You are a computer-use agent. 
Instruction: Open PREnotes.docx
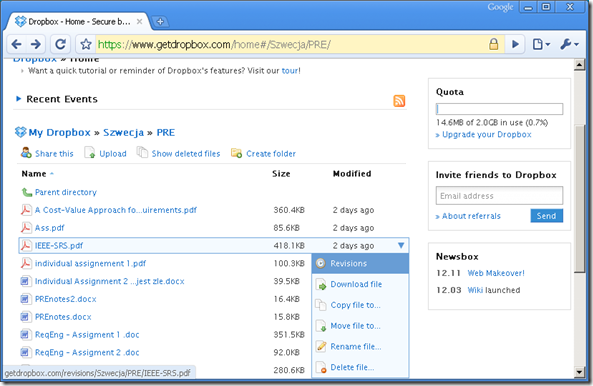(x=63, y=317)
